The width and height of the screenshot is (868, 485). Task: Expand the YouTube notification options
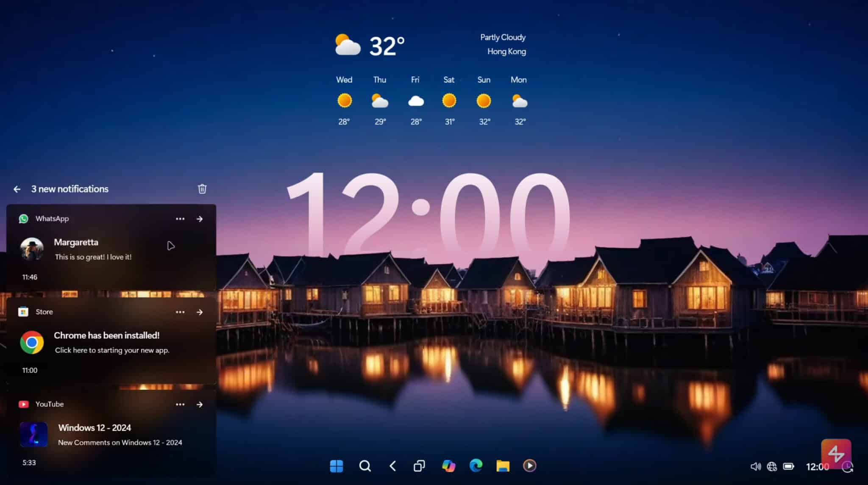coord(180,404)
